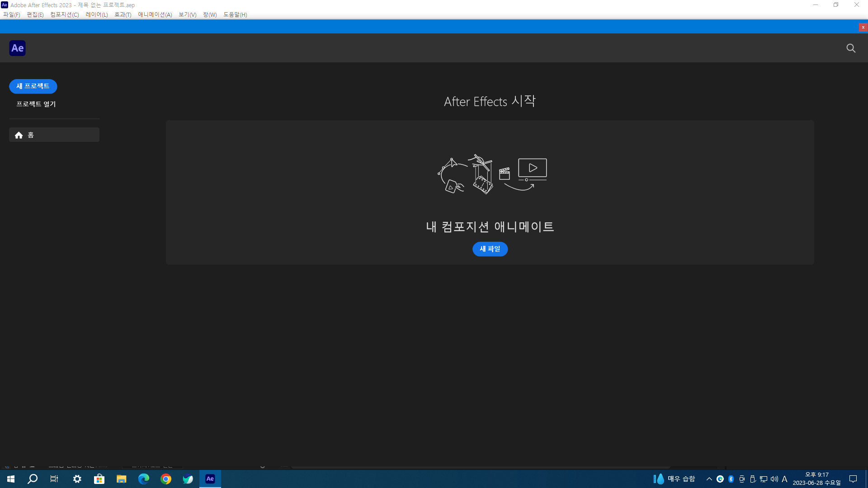
Task: Close the blue notification bar
Action: 863,27
